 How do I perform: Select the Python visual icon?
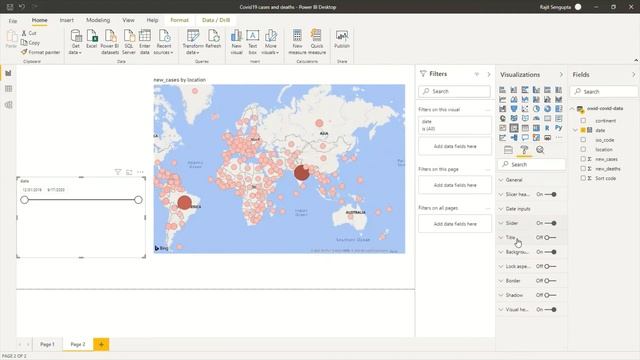[559, 128]
